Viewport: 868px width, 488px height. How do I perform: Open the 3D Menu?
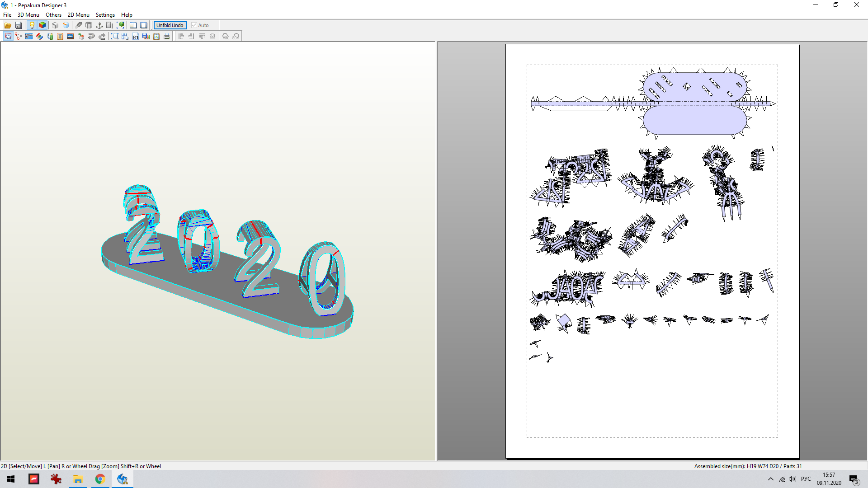(x=28, y=14)
